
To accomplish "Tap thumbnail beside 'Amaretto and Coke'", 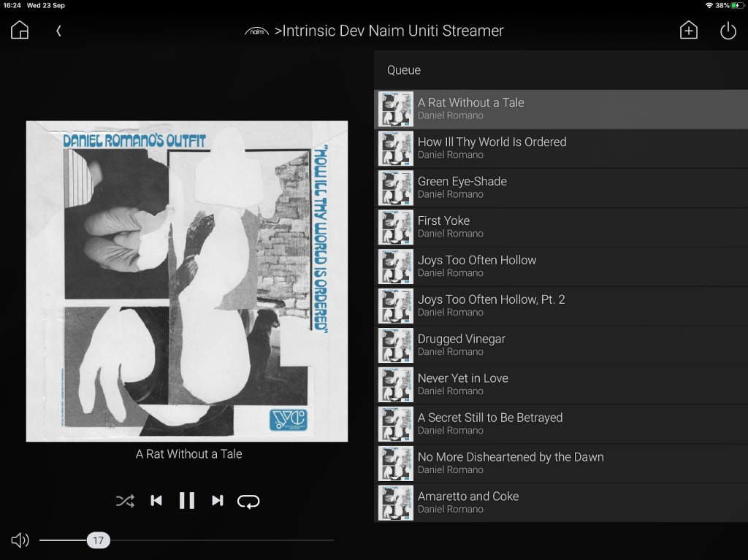I will [395, 503].
